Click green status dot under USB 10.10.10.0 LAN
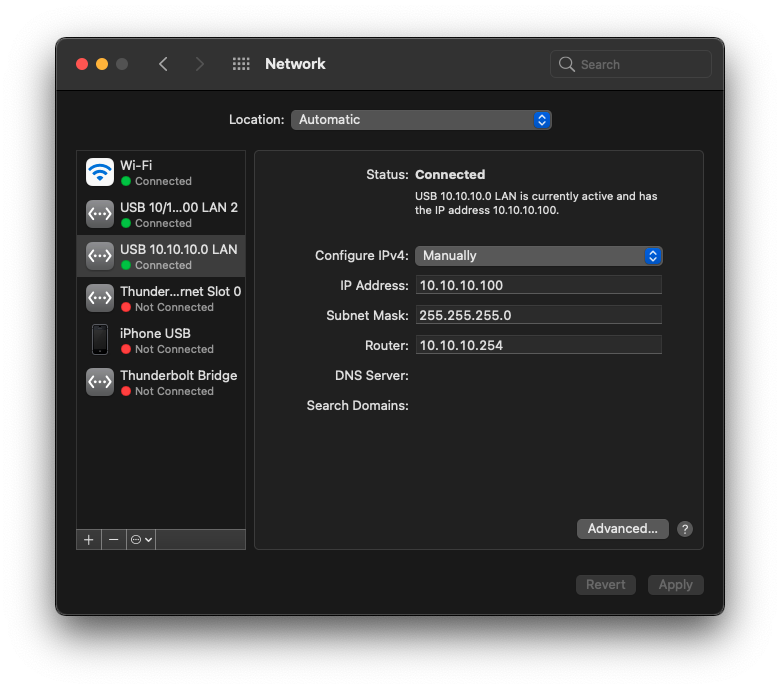 point(126,265)
